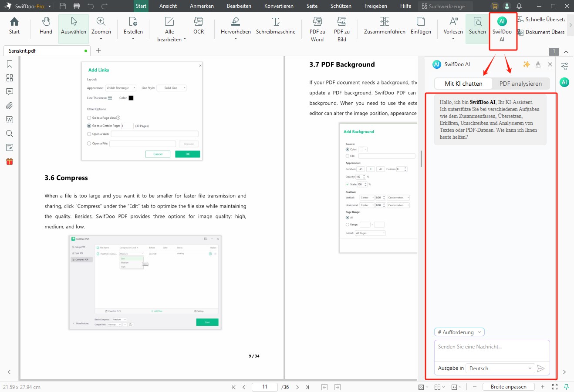Viewport: 574px width, 392px height.
Task: Clear AI chat with broom icon
Action: pos(538,64)
